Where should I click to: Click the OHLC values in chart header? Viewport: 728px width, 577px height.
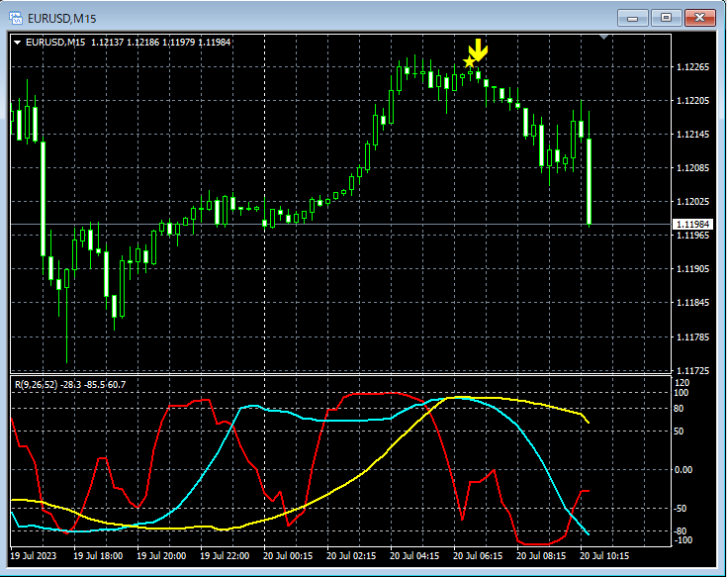(160, 43)
